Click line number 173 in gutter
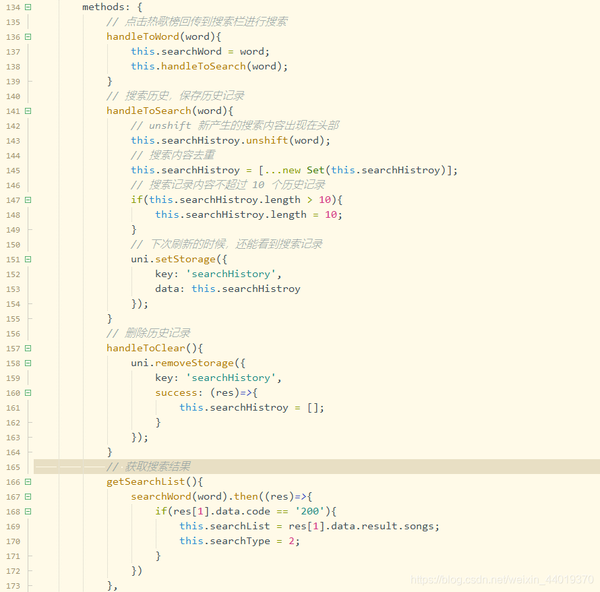The width and height of the screenshot is (600, 592). point(13,586)
